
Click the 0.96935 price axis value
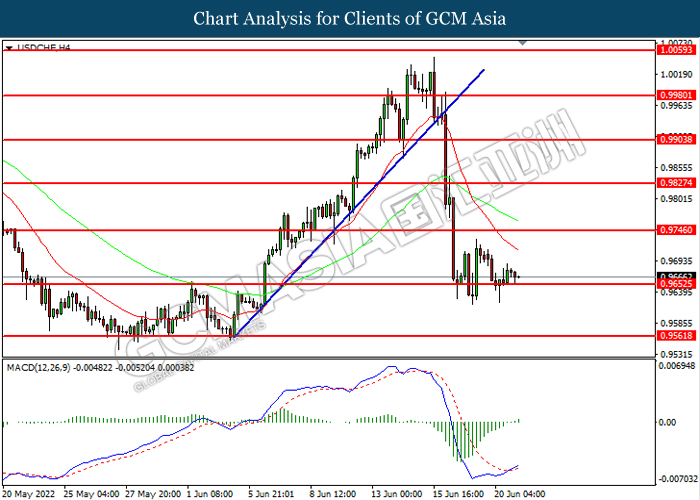tap(676, 260)
